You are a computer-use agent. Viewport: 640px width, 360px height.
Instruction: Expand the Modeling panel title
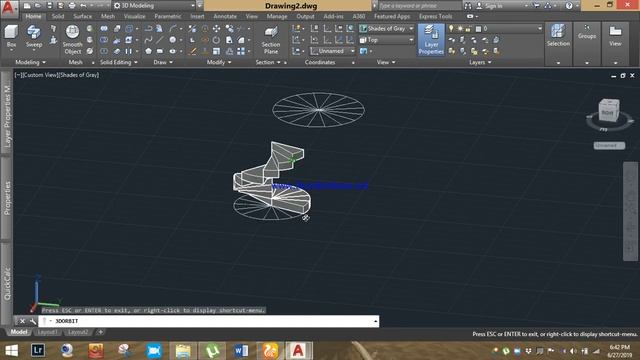(30, 62)
